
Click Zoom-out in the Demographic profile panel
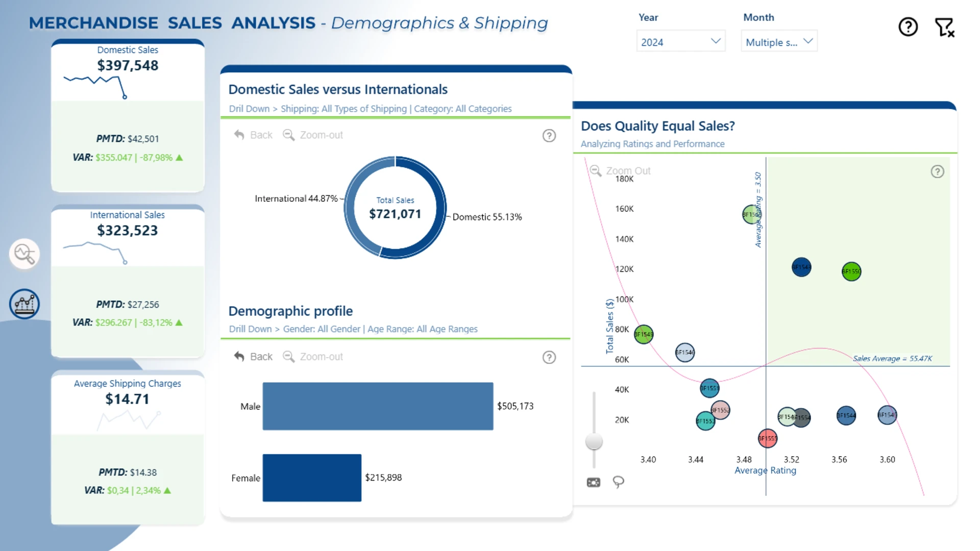pyautogui.click(x=313, y=357)
